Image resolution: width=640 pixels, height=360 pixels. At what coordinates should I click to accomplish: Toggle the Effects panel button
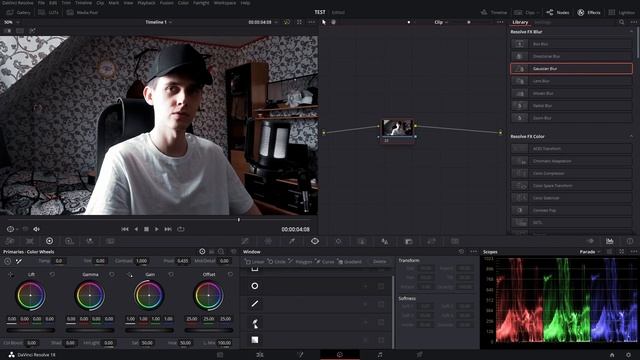coord(589,13)
